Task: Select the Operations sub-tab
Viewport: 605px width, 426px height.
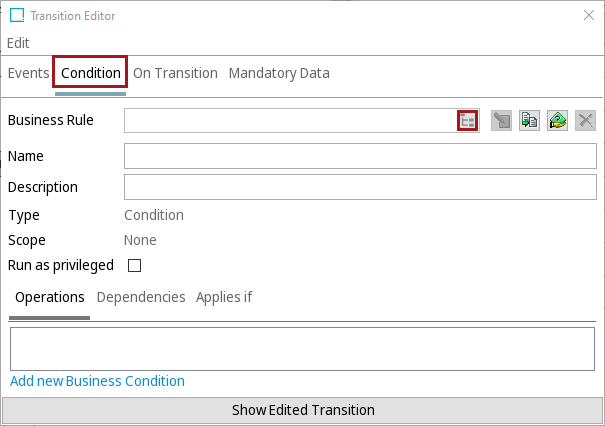Action: coord(50,298)
